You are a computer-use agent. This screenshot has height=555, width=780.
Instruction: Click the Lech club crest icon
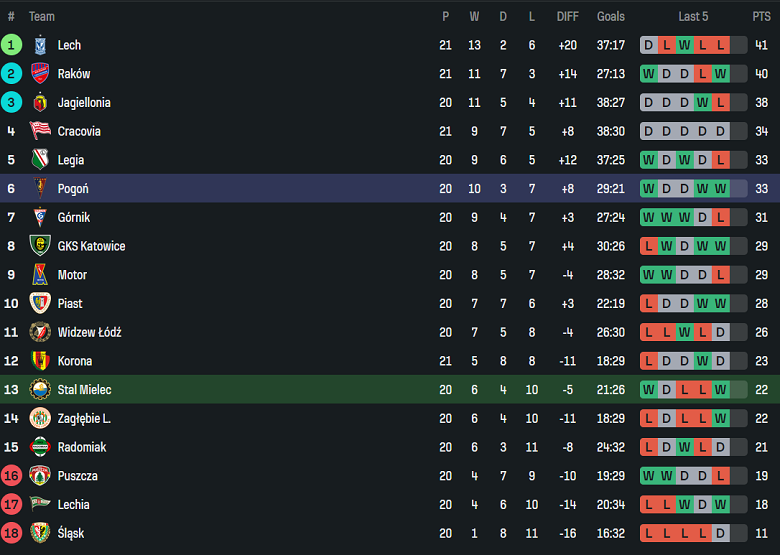click(40, 45)
